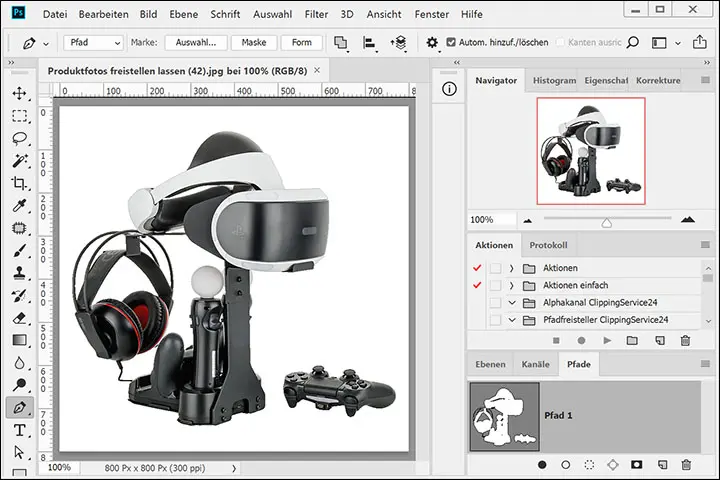Load path as selection icon

tap(589, 465)
